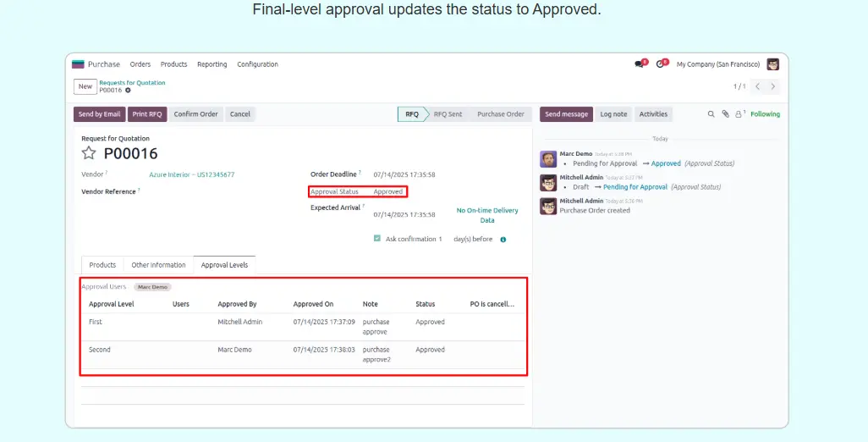This screenshot has width=868, height=442.
Task: Mark P00016 as favorite with star
Action: (89, 153)
